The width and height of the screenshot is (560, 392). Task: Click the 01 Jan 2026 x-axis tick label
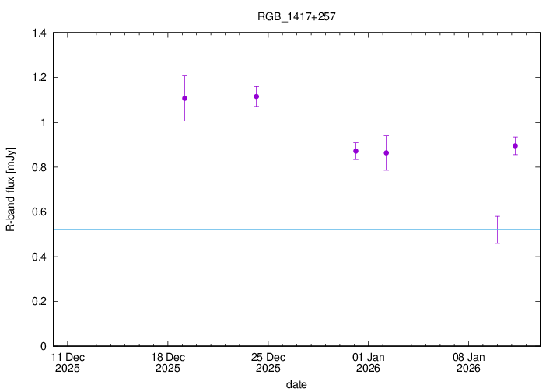[x=368, y=362]
